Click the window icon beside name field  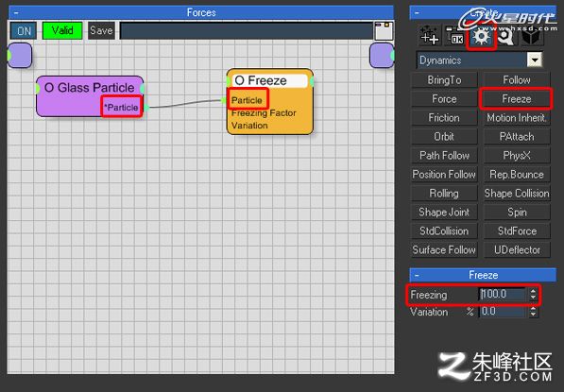tap(384, 31)
